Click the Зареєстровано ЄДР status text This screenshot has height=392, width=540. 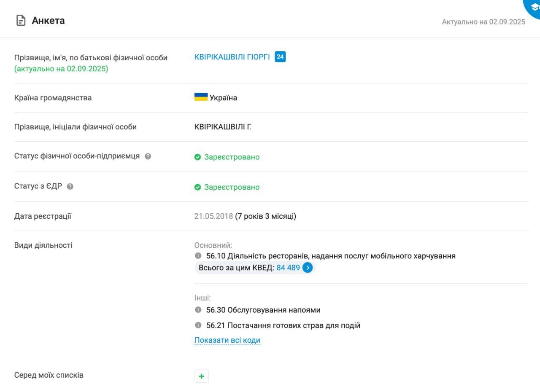pos(232,187)
